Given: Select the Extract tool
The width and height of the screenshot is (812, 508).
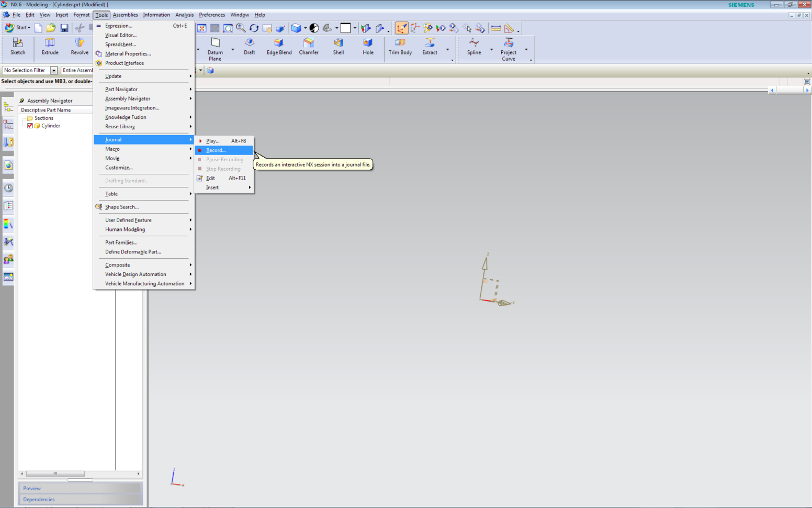Looking at the screenshot, I should pyautogui.click(x=430, y=46).
